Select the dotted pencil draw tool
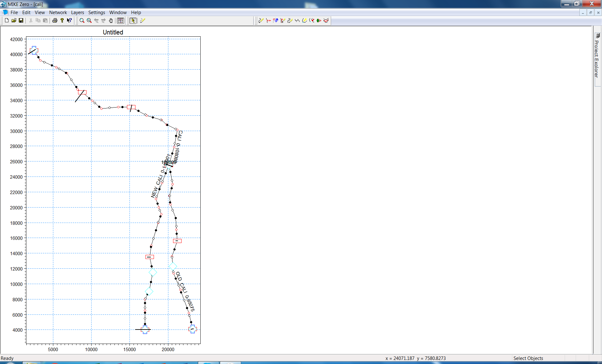Image resolution: width=602 pixels, height=364 pixels. click(x=143, y=20)
